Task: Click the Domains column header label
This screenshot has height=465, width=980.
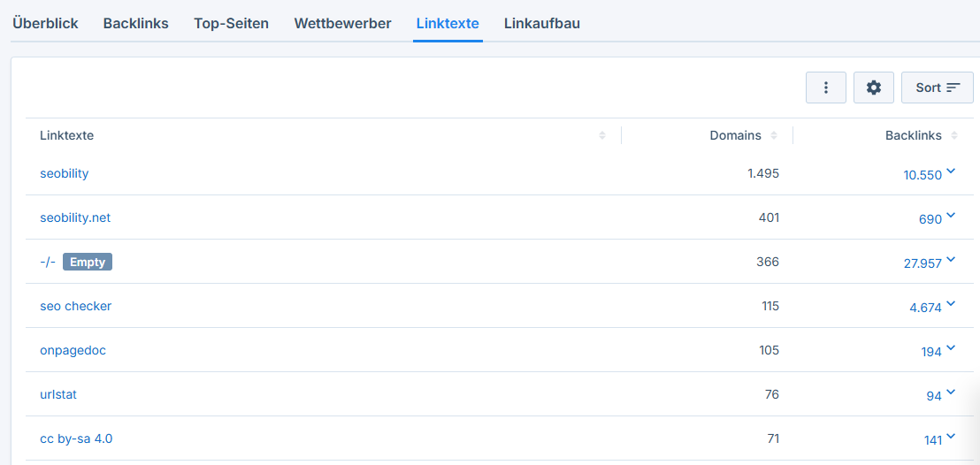Action: 736,135
